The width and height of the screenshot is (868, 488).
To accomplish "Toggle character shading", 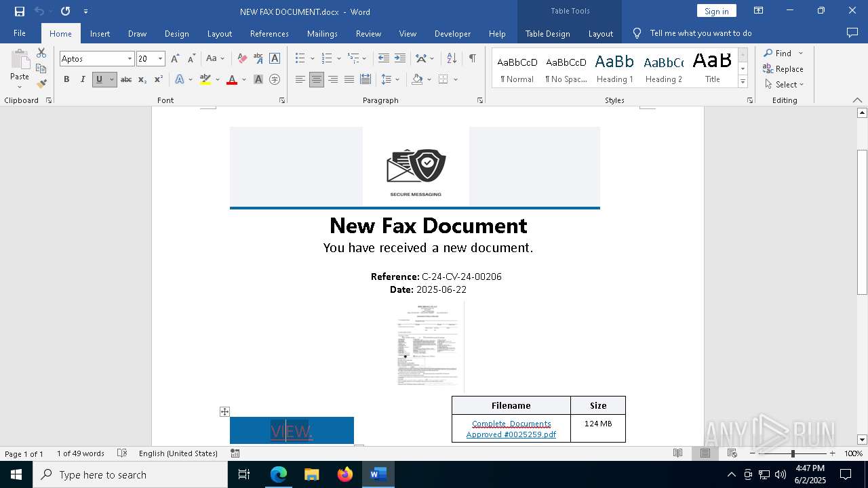I will [258, 79].
